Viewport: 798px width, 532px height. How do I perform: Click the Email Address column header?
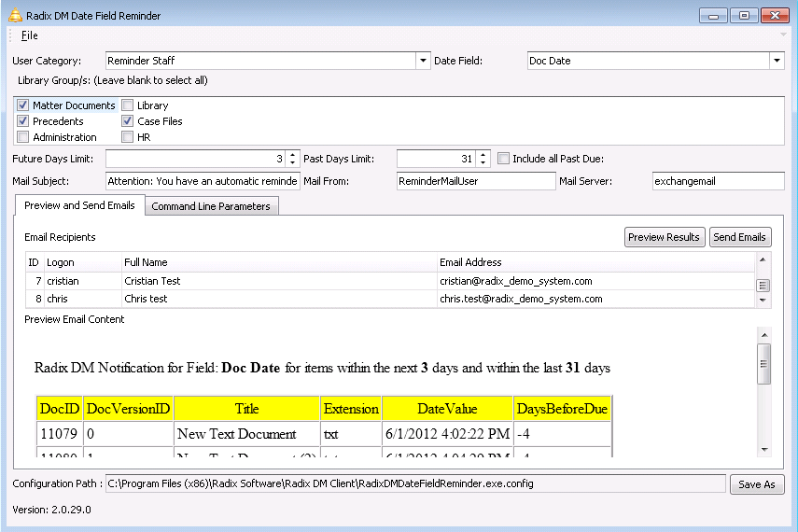pyautogui.click(x=595, y=262)
